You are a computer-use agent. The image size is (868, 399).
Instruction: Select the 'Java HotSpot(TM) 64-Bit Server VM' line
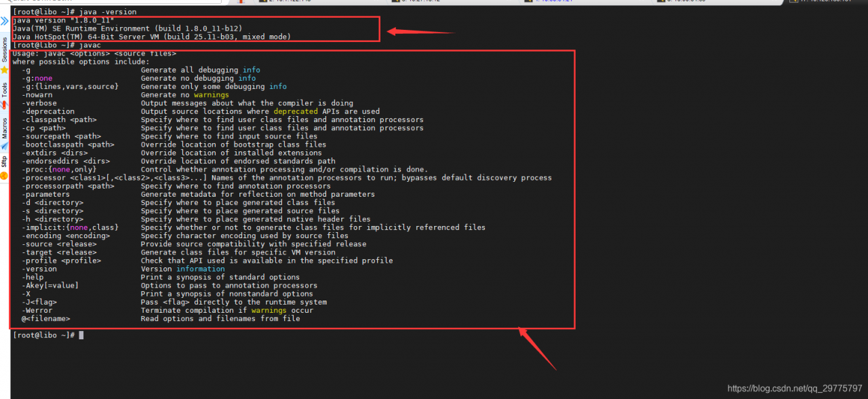pyautogui.click(x=151, y=37)
